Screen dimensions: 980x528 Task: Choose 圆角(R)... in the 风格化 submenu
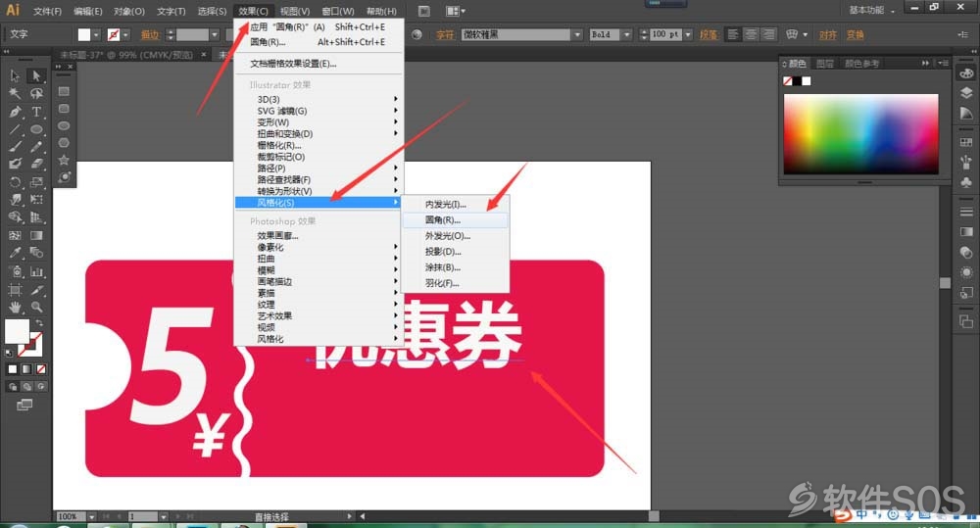pyautogui.click(x=455, y=220)
